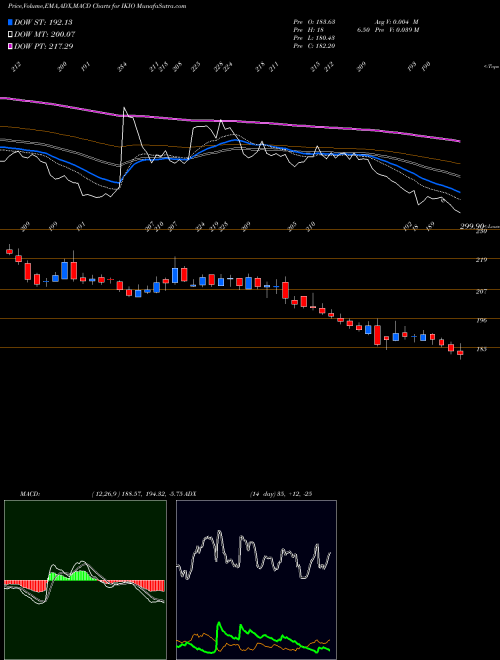Screen dimensions: 500x660
Task: Click the MACD panel heading
Action: click(x=30, y=493)
